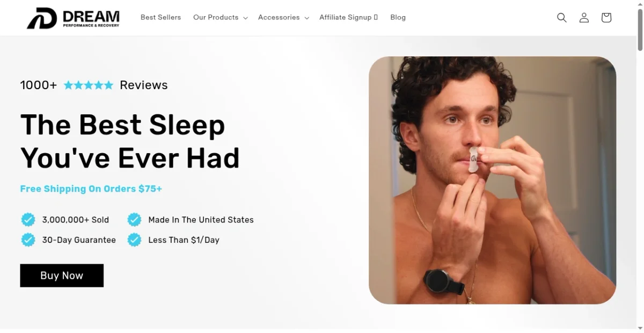Screen dimensions: 644x333
Task: Click the Buy Now button
Action: click(62, 276)
